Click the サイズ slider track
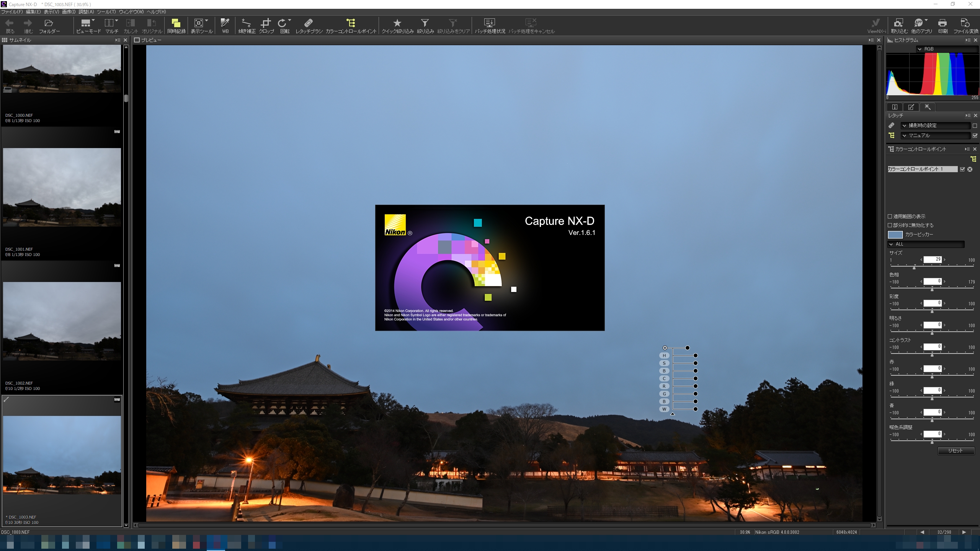Screen dimensions: 980x551 point(932,266)
